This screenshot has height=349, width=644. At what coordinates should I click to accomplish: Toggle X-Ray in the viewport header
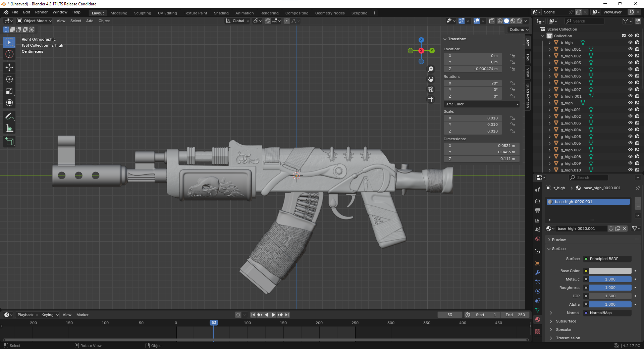click(491, 21)
